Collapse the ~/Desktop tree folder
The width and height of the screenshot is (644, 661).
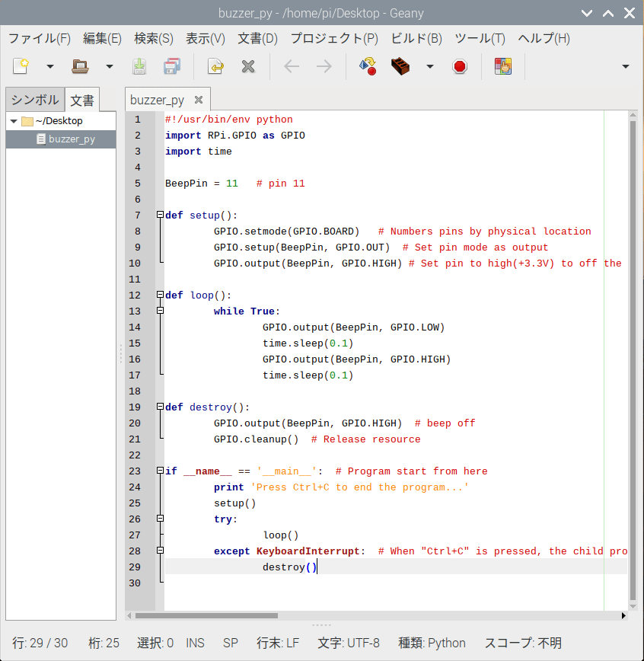pos(14,121)
